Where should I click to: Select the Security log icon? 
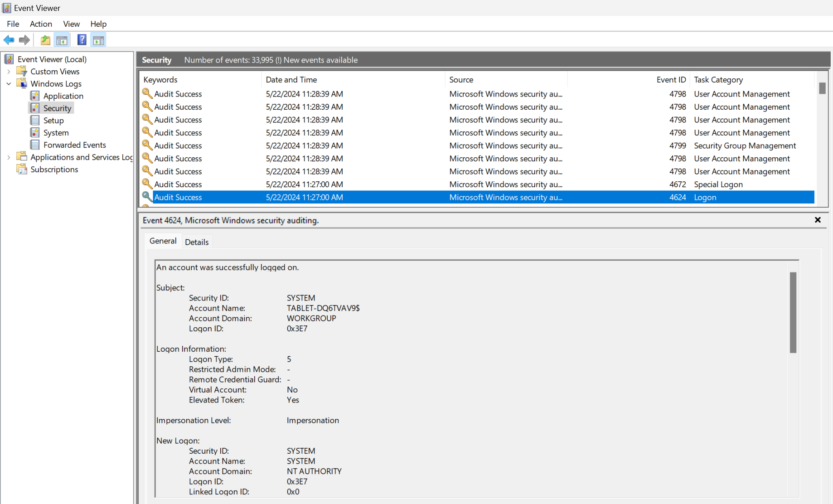point(35,108)
